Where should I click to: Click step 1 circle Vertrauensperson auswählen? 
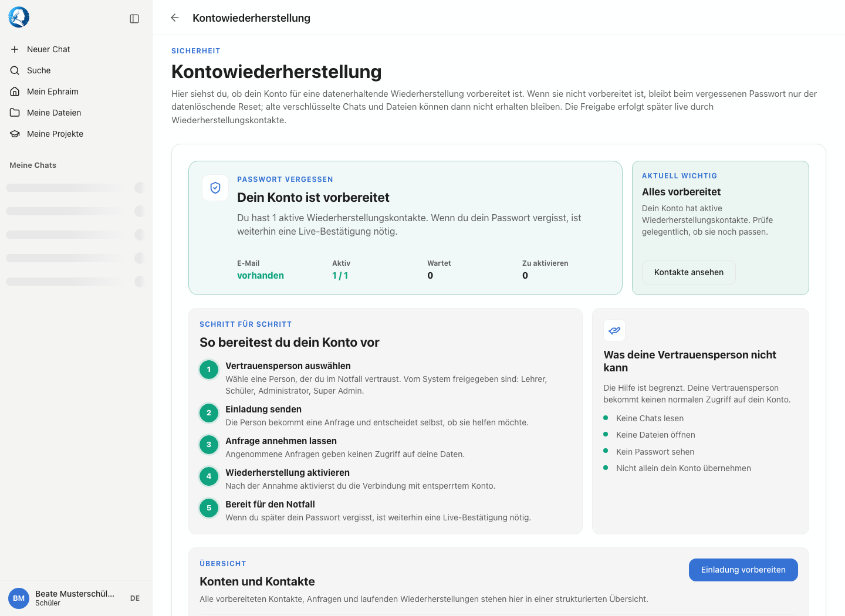pos(209,370)
